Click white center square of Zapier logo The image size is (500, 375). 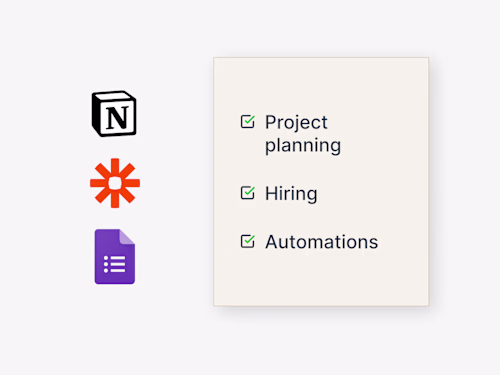click(115, 183)
